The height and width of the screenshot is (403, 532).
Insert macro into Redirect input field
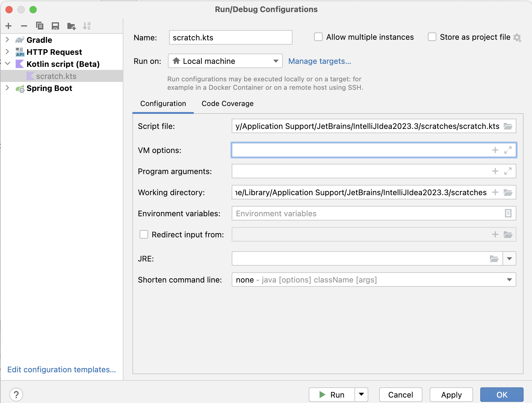[495, 234]
